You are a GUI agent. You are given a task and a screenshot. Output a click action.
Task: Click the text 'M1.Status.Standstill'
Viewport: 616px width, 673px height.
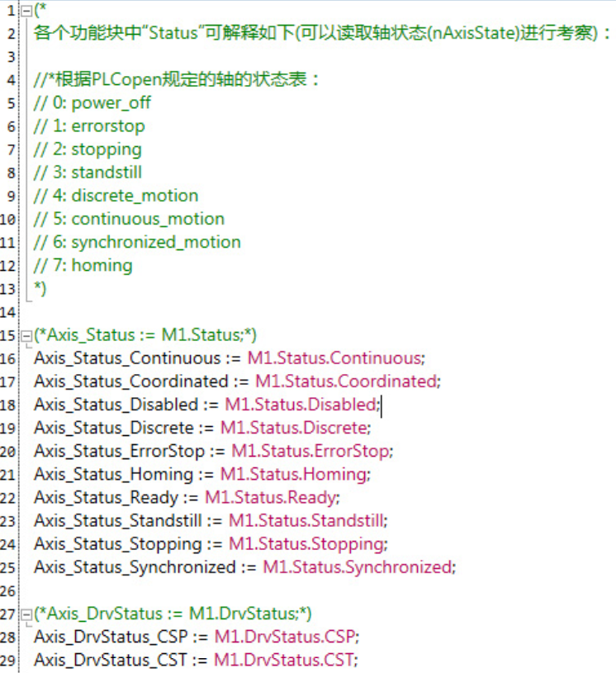click(306, 520)
